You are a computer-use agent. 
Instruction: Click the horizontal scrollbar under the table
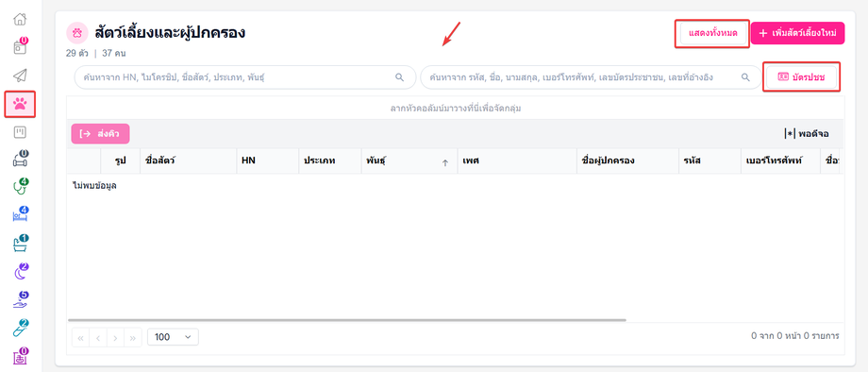coord(346,320)
